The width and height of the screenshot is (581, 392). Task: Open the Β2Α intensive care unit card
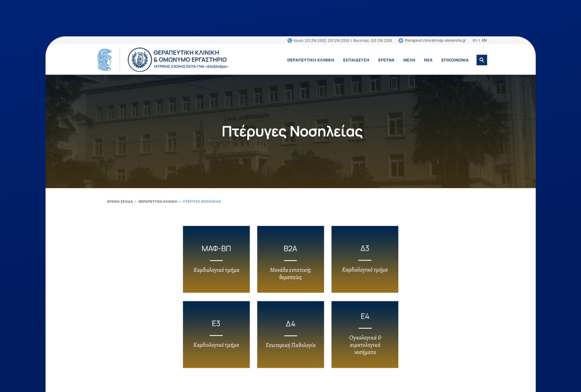[290, 259]
